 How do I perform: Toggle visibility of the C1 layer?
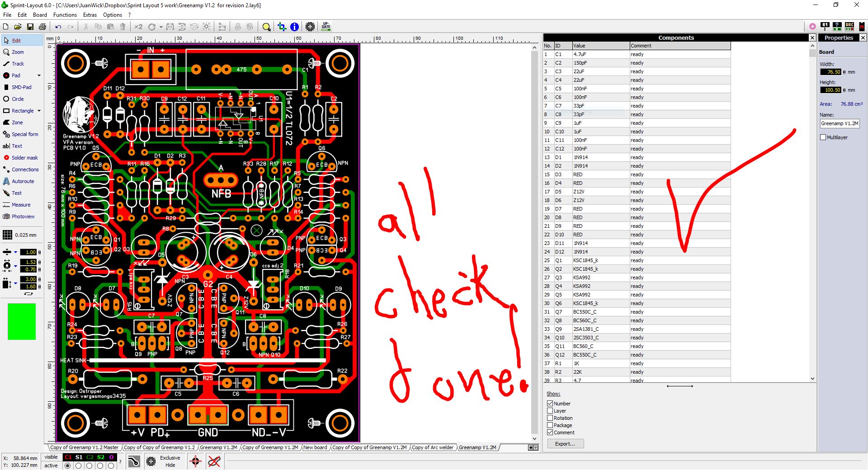[x=68, y=457]
